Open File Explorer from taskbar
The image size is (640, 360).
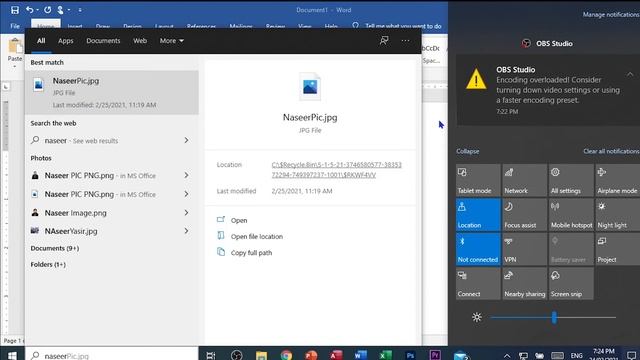(261, 355)
